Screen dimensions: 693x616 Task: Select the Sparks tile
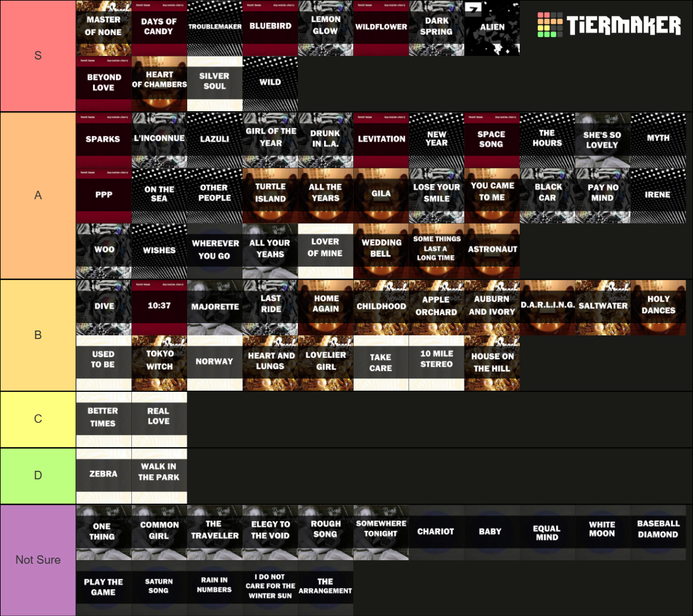tap(104, 140)
